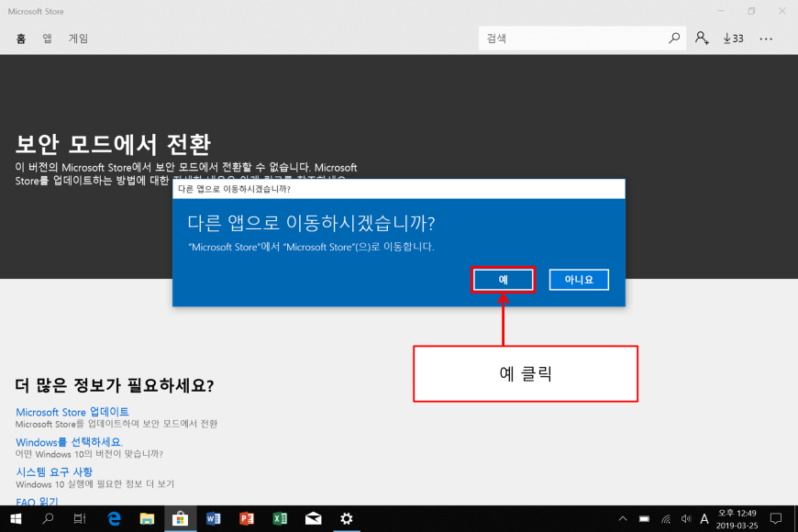Open the Microsoft Store 업데이트 link
The image size is (798, 532).
click(72, 412)
